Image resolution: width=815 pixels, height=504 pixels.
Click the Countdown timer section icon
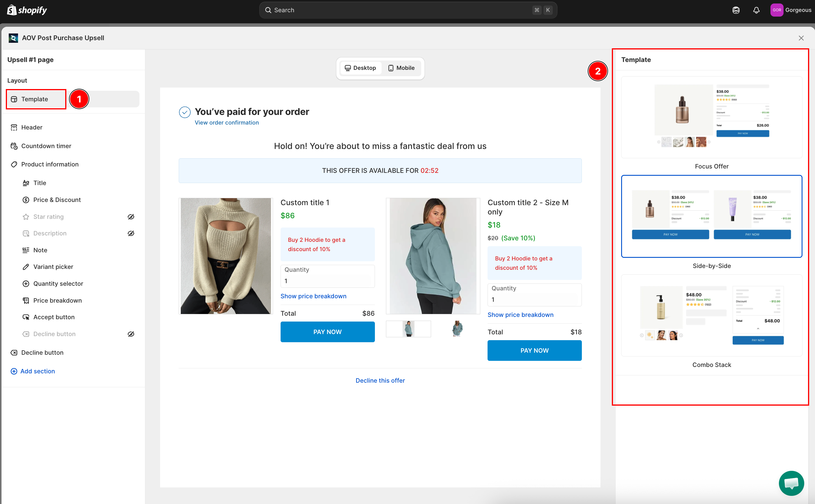14,146
